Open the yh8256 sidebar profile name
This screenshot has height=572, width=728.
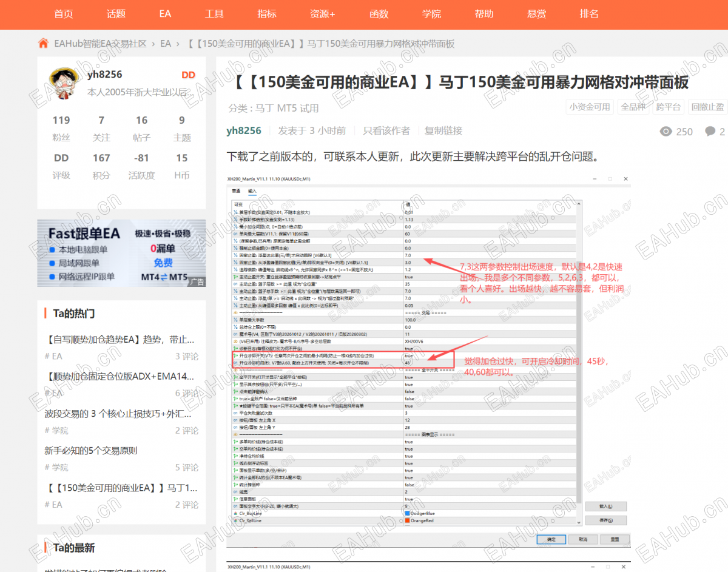coord(104,75)
